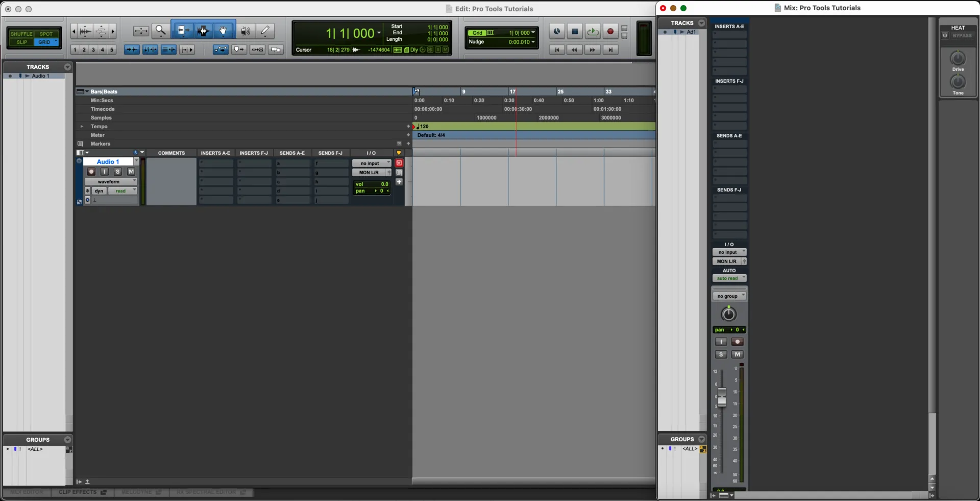980x501 pixels.
Task: Enable GRID edit mode
Action: coord(45,42)
